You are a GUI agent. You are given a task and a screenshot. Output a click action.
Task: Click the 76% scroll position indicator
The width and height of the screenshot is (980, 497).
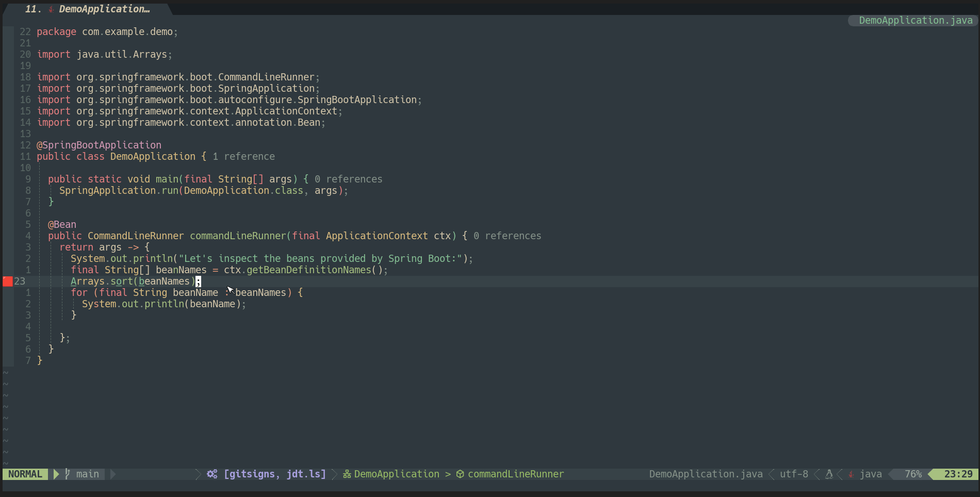point(913,474)
